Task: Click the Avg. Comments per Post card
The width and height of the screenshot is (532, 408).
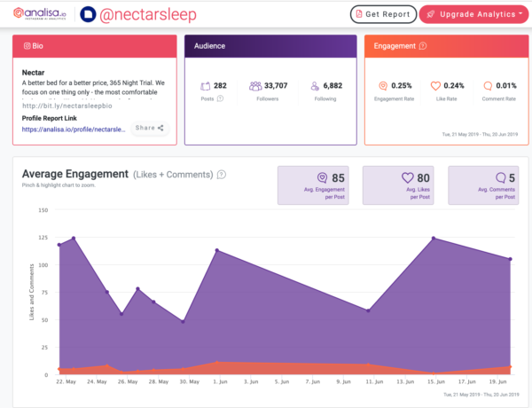Action: [x=483, y=185]
